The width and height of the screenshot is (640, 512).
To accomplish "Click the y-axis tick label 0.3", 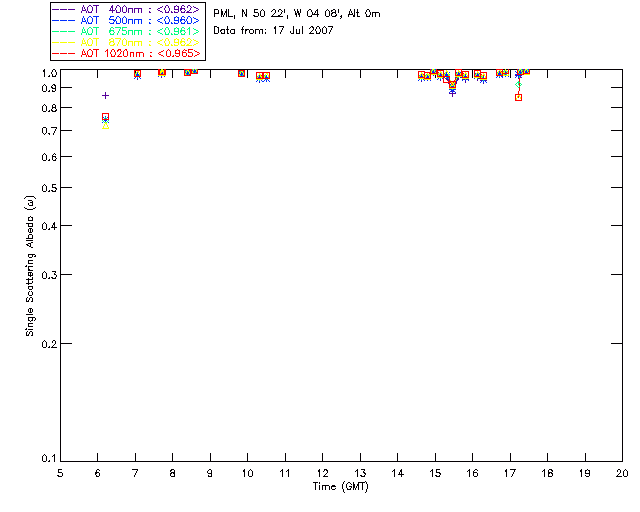I will 49,275.
